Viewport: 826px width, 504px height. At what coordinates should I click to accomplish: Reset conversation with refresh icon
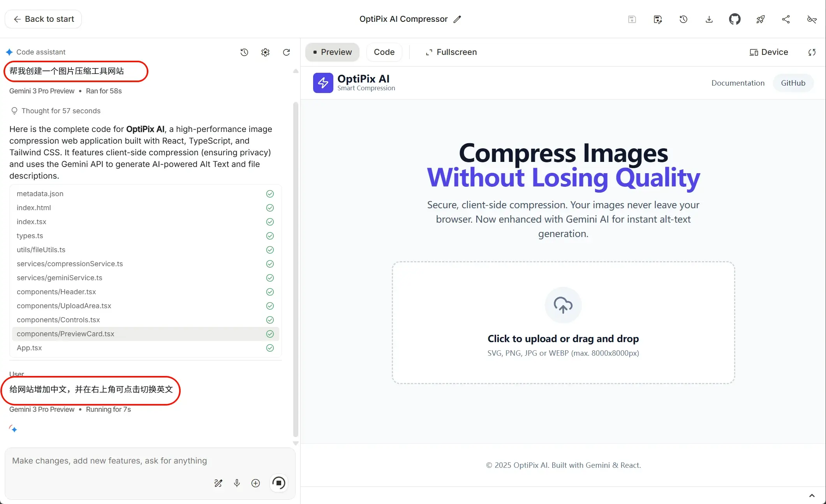(x=286, y=52)
